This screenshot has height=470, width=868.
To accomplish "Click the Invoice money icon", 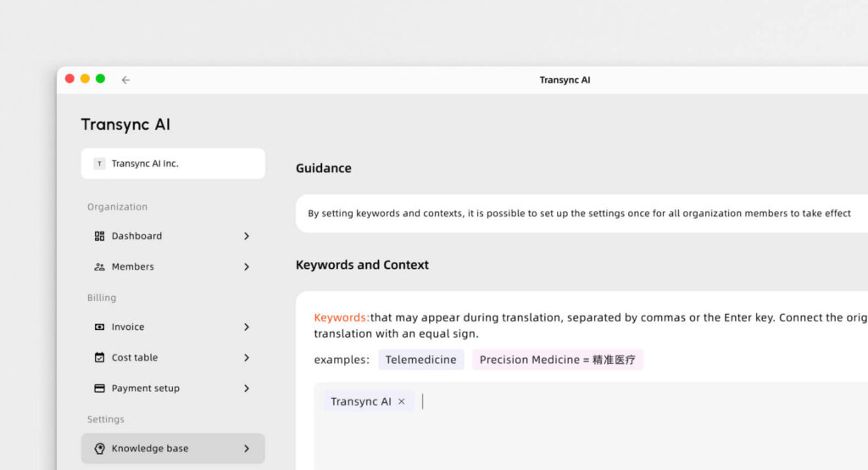I will [99, 327].
